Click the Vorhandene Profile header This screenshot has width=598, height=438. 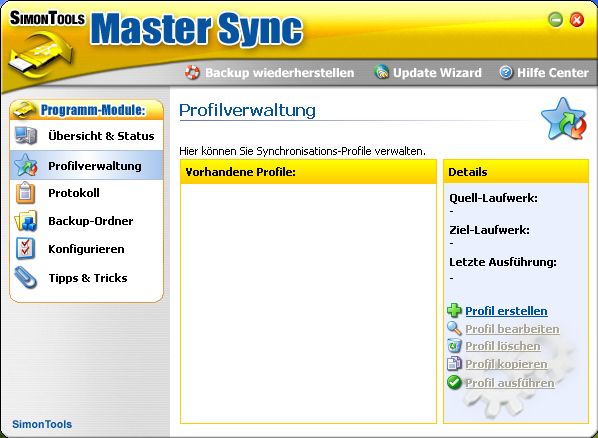click(308, 172)
